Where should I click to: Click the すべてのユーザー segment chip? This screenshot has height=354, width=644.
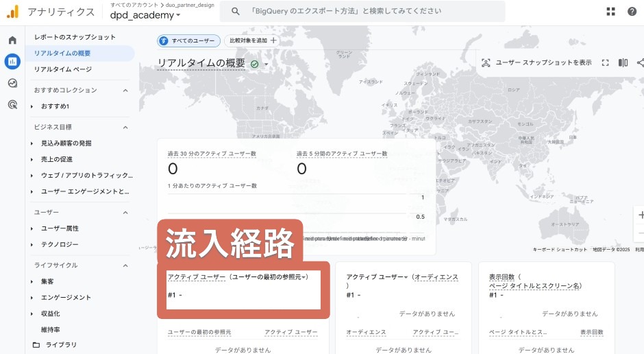188,41
